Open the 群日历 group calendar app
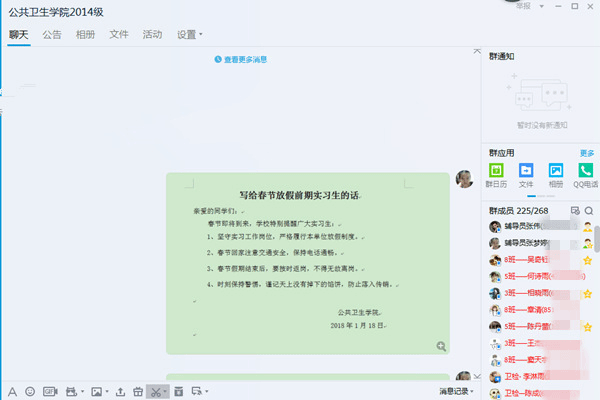Image resolution: width=600 pixels, height=400 pixels. point(495,172)
